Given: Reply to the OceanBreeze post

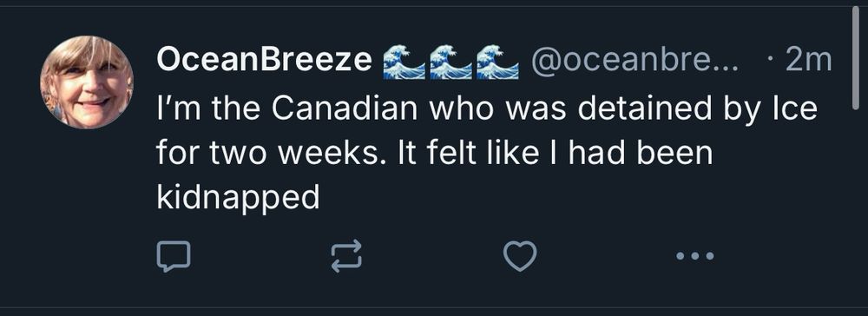Looking at the screenshot, I should (x=174, y=256).
